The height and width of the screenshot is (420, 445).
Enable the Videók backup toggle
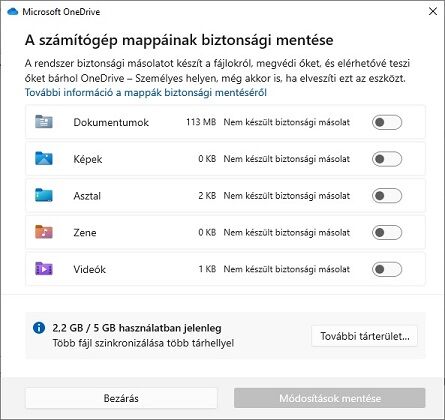[387, 269]
